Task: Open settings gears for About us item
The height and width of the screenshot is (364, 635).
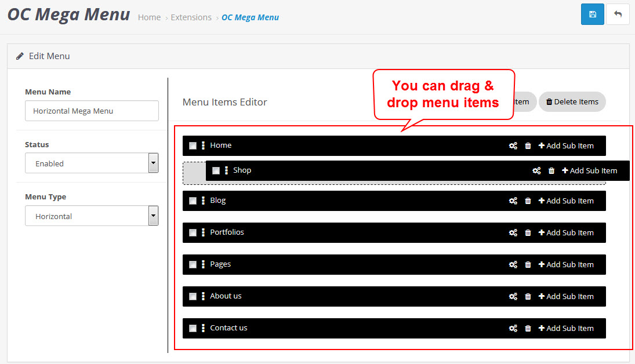Action: (513, 297)
